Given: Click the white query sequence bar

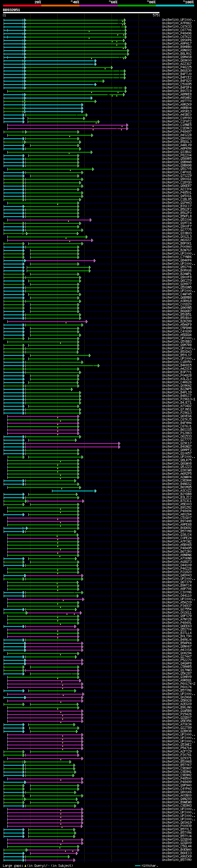Looking at the screenshot, I should [x=81, y=12].
